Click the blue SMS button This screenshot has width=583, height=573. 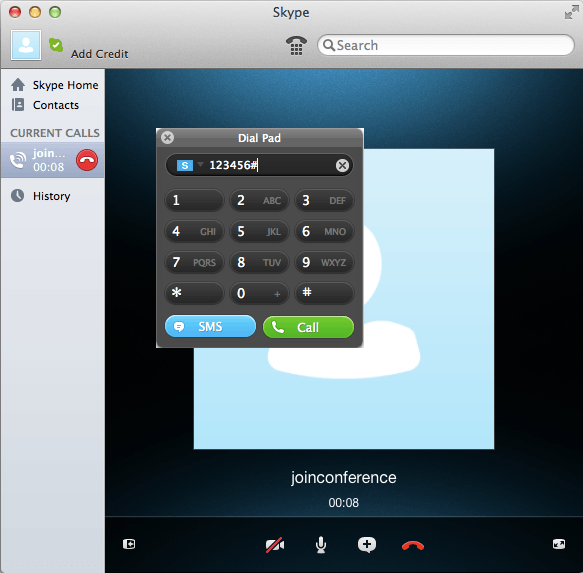click(x=210, y=326)
